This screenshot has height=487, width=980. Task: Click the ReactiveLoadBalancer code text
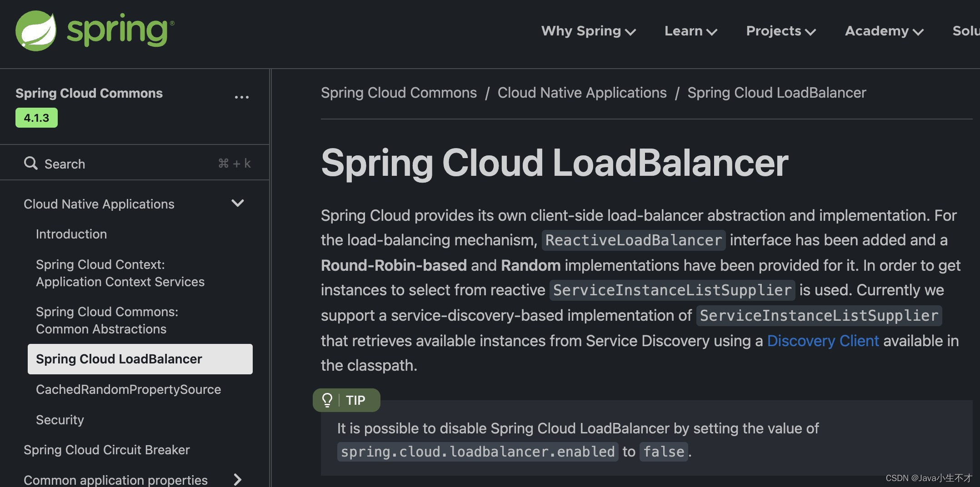point(634,240)
